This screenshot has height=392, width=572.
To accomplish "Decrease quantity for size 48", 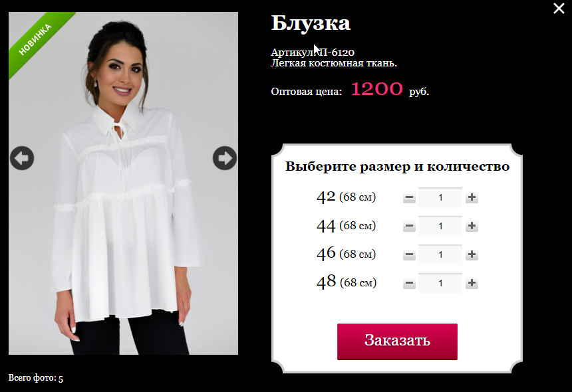I will pos(409,283).
